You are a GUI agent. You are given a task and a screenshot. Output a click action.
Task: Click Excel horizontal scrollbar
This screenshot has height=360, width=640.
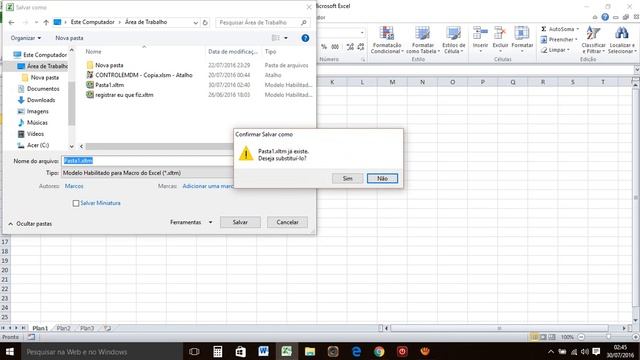click(500, 328)
